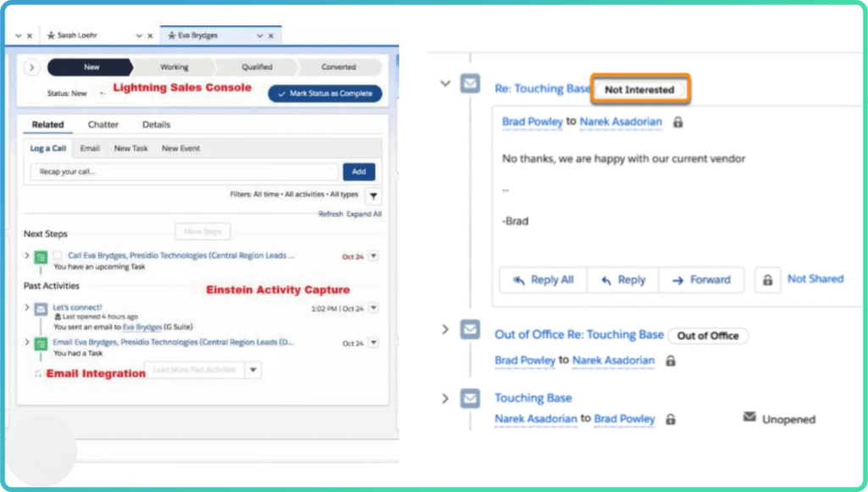
Task: Click the lock icon in the Unopened Touching Base row
Action: pos(670,419)
